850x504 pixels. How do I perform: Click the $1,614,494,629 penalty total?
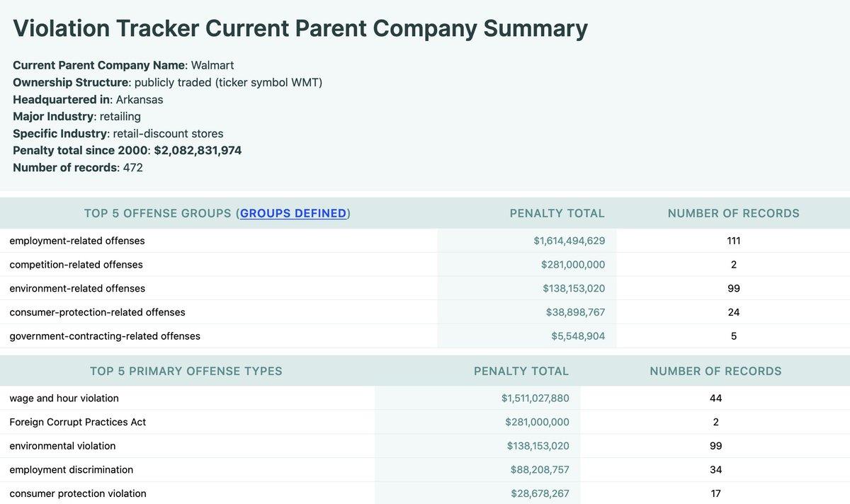point(569,241)
